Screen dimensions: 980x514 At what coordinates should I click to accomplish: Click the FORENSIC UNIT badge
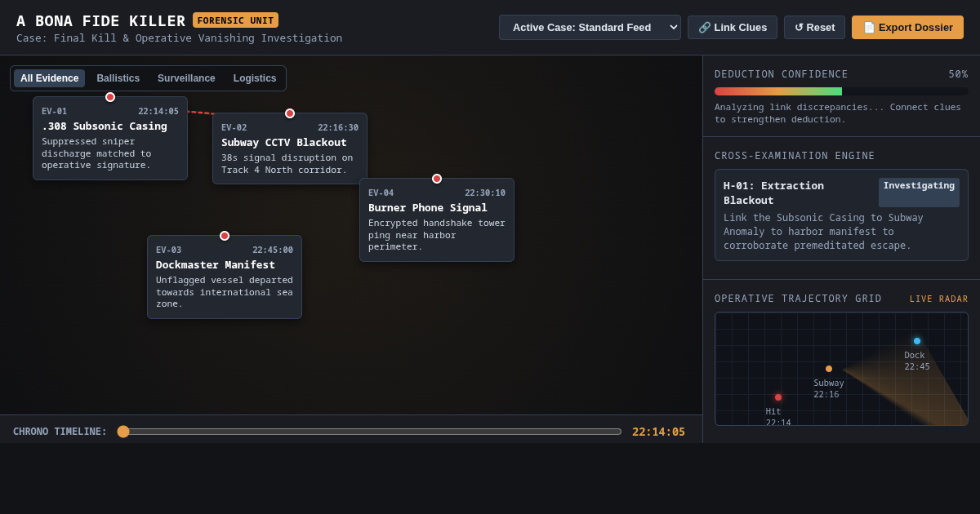(235, 20)
